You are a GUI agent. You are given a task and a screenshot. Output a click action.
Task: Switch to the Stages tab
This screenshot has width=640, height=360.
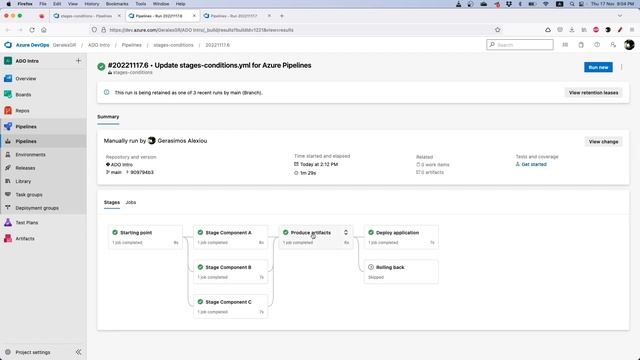point(112,202)
